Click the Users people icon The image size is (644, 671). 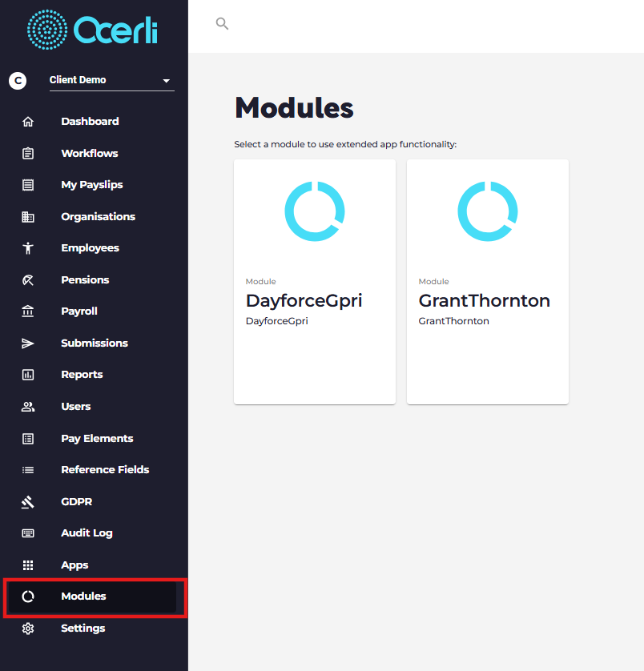click(28, 407)
